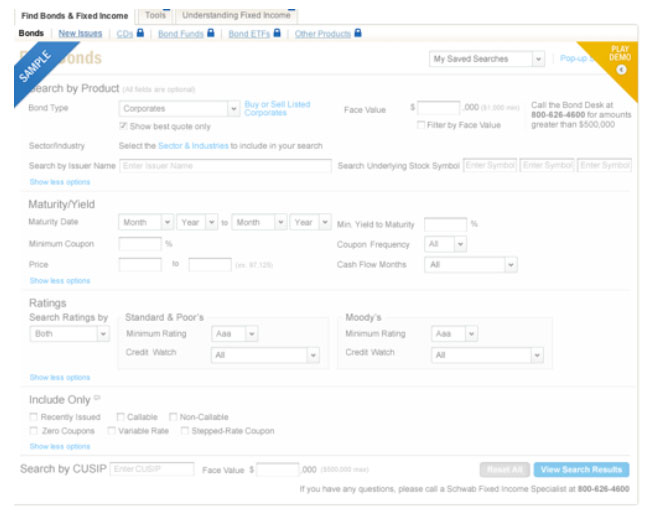Click the Play Demo corner badge
This screenshot has width=657, height=519.
(619, 60)
